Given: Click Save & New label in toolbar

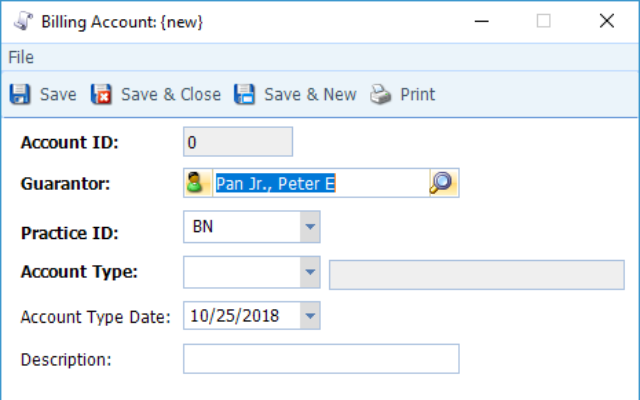Looking at the screenshot, I should pos(310,94).
